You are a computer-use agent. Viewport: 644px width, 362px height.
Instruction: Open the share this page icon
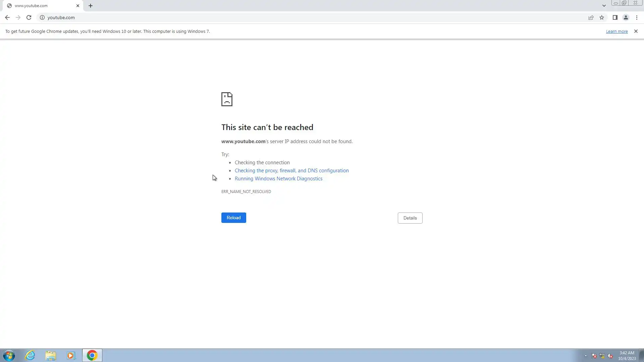click(x=591, y=17)
